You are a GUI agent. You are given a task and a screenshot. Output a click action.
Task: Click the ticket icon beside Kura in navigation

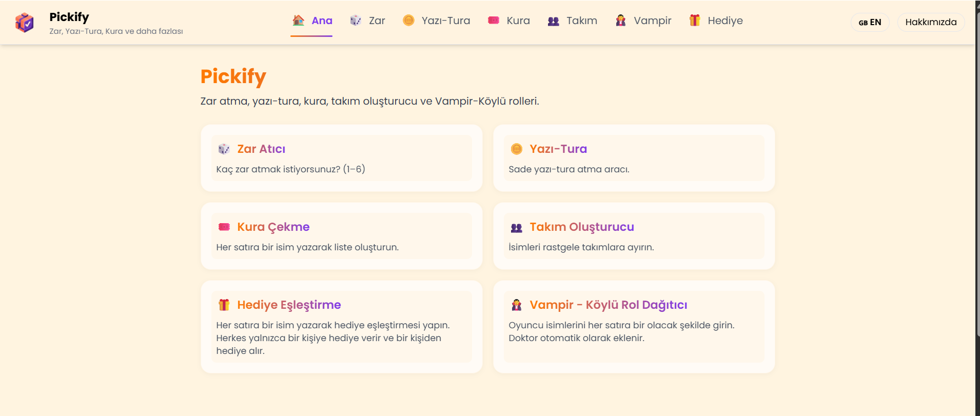494,21
